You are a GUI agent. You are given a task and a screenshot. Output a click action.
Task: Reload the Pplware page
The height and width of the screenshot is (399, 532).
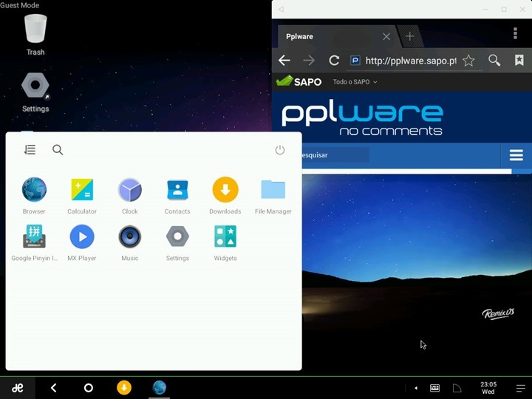[334, 61]
